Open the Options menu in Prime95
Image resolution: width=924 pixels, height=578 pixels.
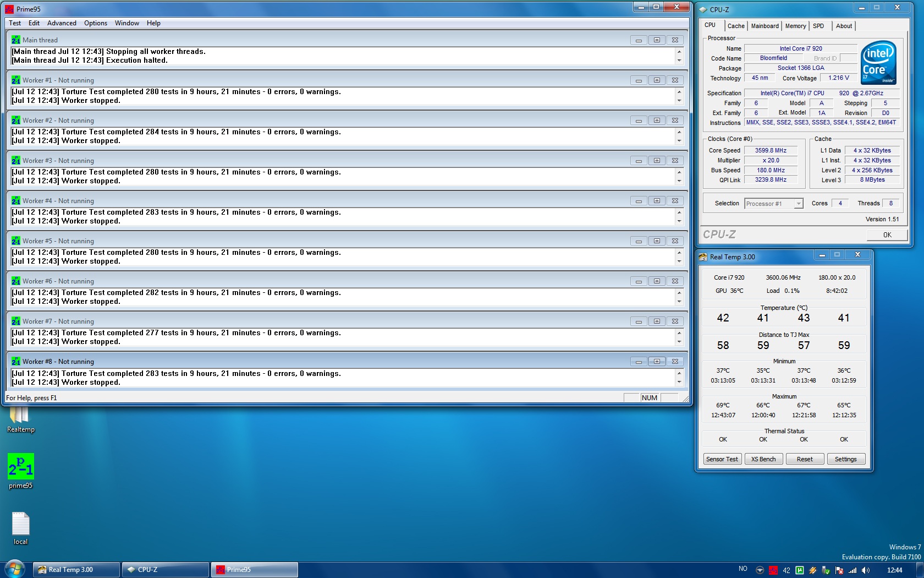(x=96, y=23)
